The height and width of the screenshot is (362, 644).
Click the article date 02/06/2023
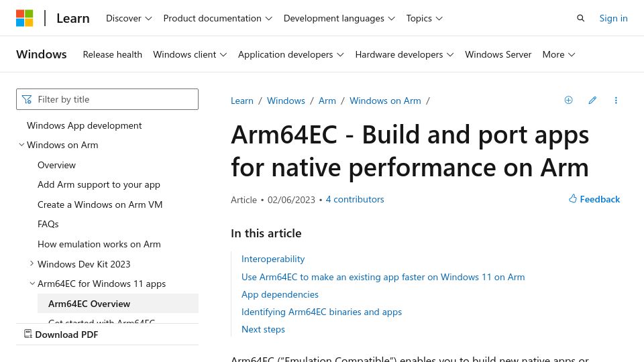click(x=291, y=200)
